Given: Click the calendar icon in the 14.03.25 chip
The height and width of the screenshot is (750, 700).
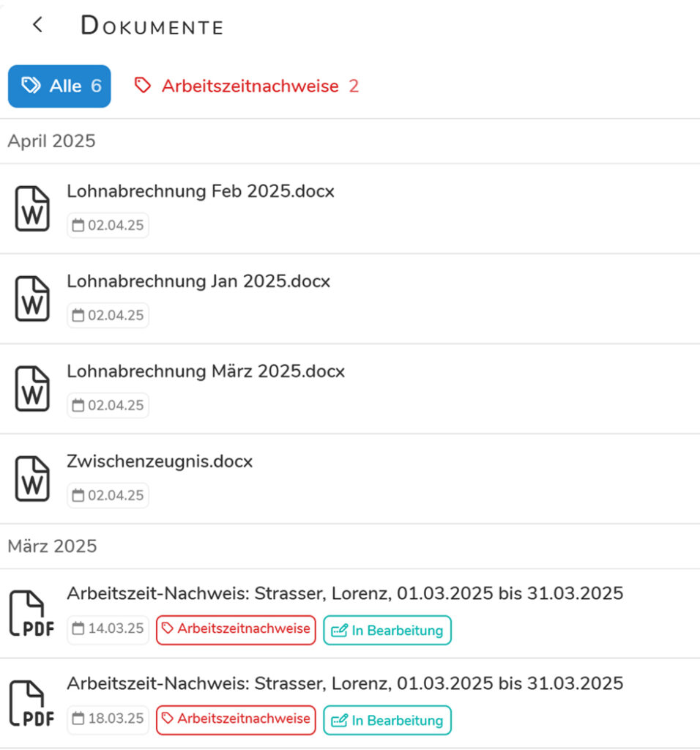Looking at the screenshot, I should click(x=78, y=628).
